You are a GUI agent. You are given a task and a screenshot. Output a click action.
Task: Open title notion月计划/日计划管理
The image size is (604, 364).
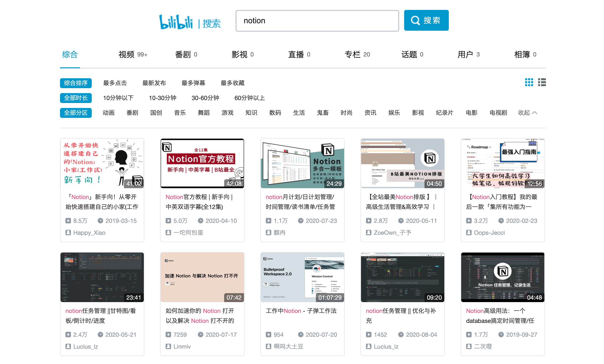click(300, 202)
